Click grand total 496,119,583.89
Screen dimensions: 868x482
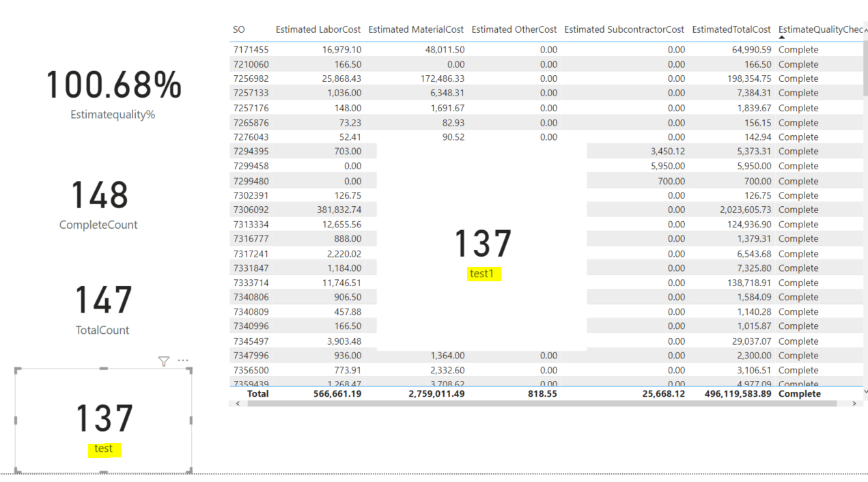[738, 393]
